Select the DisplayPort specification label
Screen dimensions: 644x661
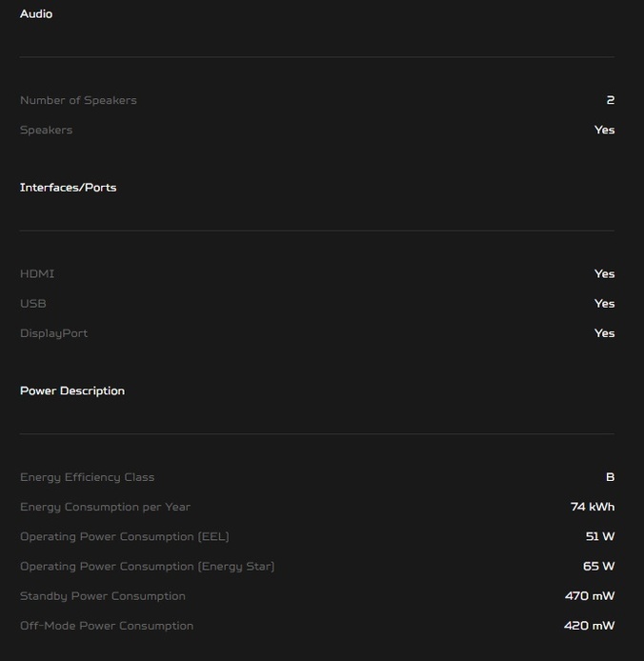[x=53, y=333]
